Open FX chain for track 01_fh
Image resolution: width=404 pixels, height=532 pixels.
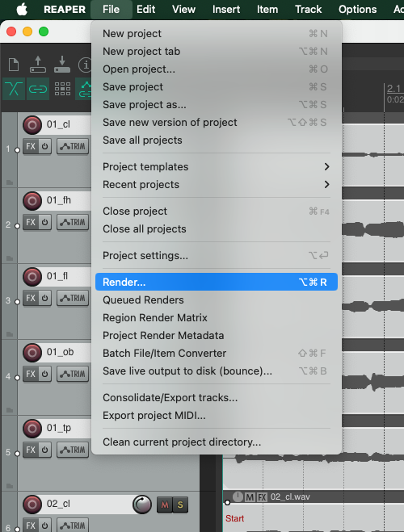(x=31, y=222)
